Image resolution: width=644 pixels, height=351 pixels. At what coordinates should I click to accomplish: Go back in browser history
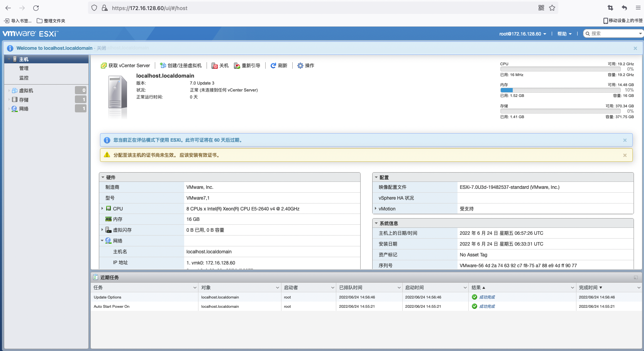pos(8,8)
